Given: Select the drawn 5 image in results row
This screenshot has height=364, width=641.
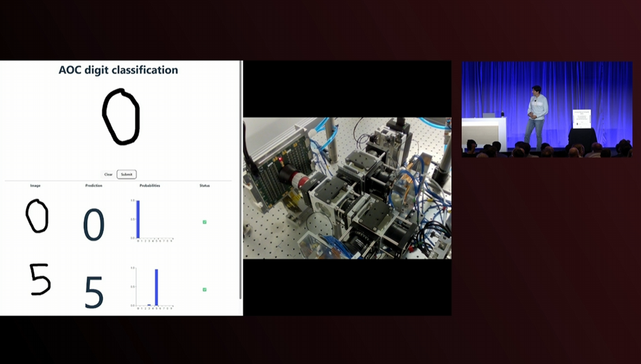Looking at the screenshot, I should point(40,280).
